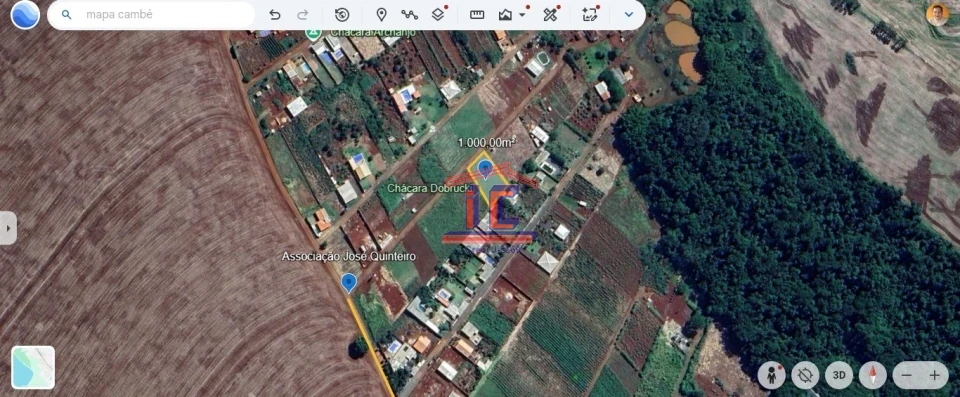Zoom in with plus button
The height and width of the screenshot is (397, 960).
pyautogui.click(x=935, y=376)
